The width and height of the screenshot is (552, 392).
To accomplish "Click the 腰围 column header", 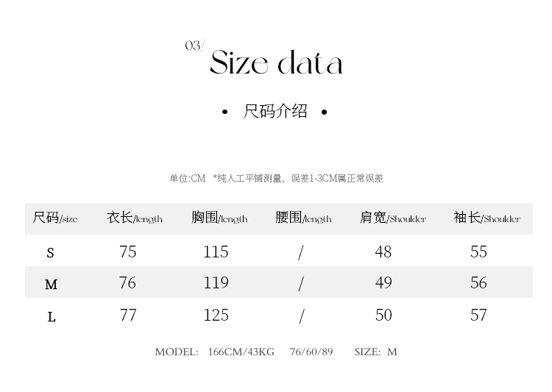I will 303,218.
